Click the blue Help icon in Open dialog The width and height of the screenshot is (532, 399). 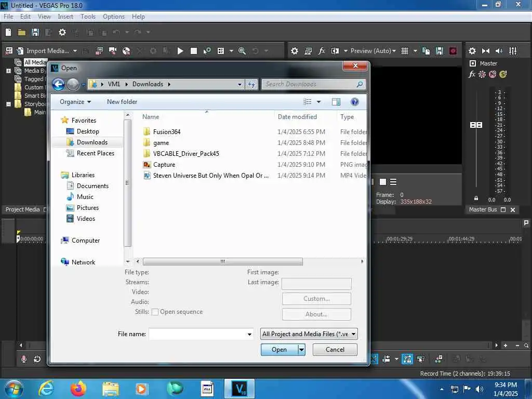pyautogui.click(x=355, y=102)
